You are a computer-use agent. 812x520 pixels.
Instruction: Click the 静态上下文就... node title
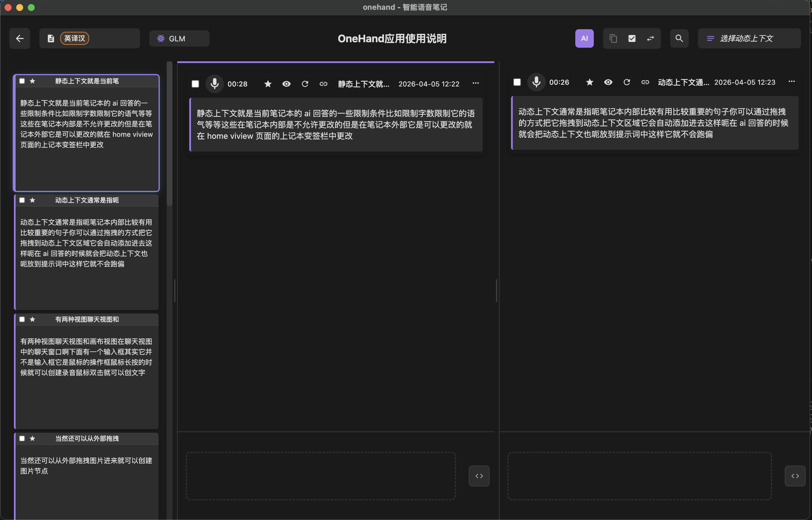point(364,84)
